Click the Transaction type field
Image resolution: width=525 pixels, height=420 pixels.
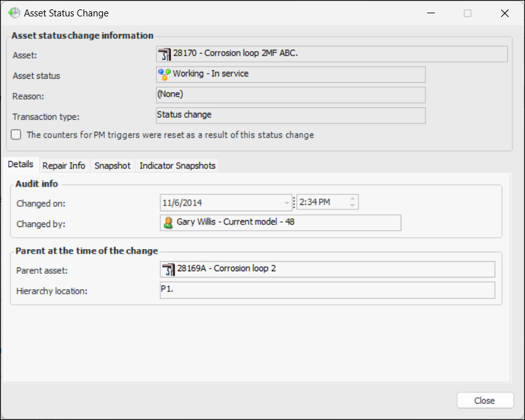click(290, 115)
